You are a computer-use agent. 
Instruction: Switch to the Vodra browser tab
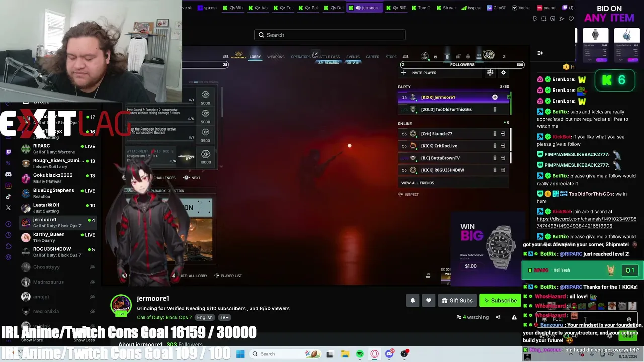coord(521,8)
